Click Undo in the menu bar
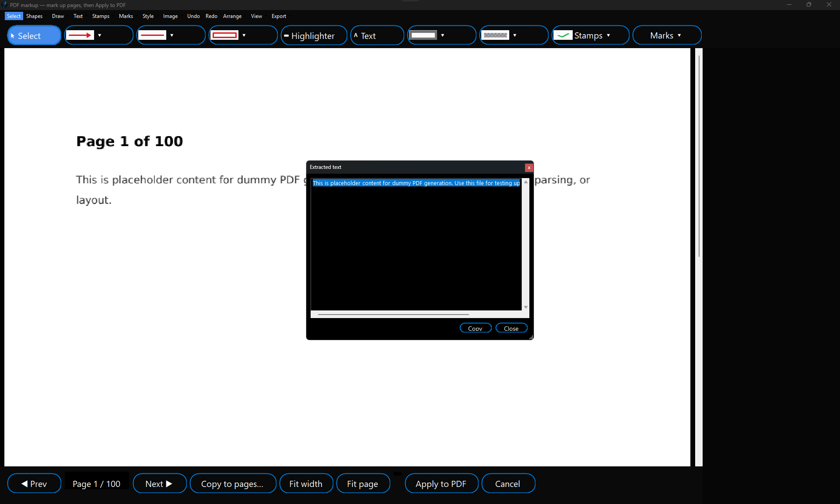 (x=193, y=16)
